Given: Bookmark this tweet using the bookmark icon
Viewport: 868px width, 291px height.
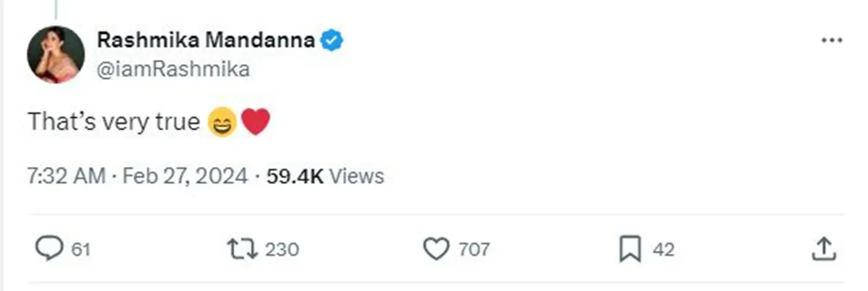Looking at the screenshot, I should tap(630, 249).
